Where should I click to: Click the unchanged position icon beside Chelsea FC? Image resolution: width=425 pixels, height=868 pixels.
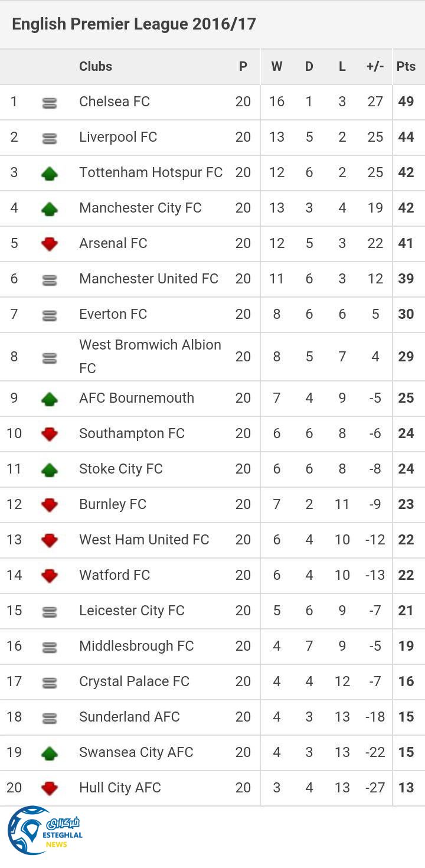[x=50, y=103]
